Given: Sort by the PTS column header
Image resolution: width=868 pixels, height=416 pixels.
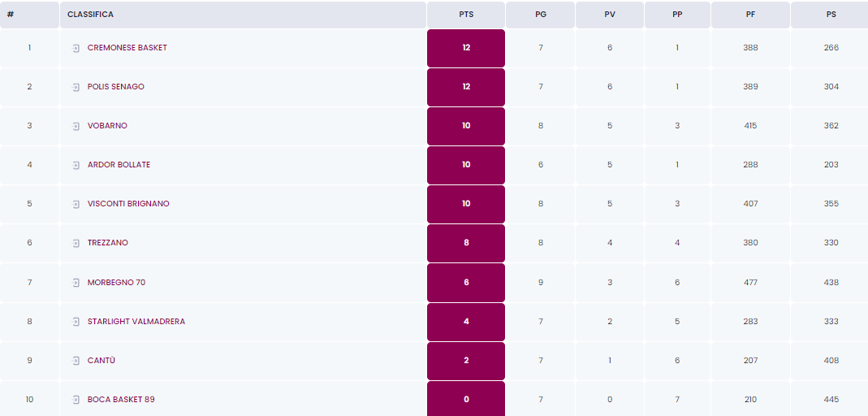Looking at the screenshot, I should 465,15.
